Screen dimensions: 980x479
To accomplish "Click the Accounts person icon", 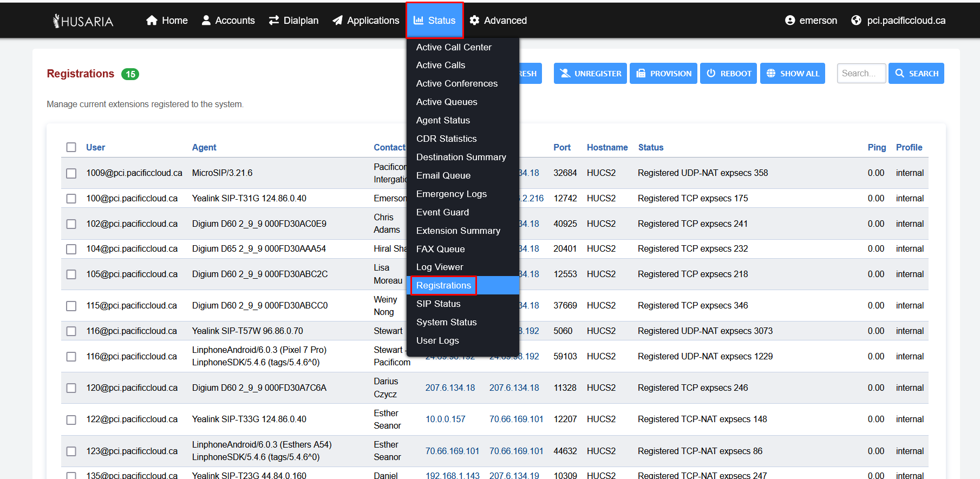I will tap(206, 21).
